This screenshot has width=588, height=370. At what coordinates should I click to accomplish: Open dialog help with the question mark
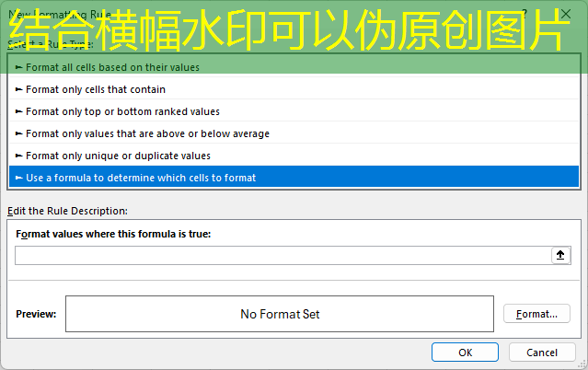point(525,12)
